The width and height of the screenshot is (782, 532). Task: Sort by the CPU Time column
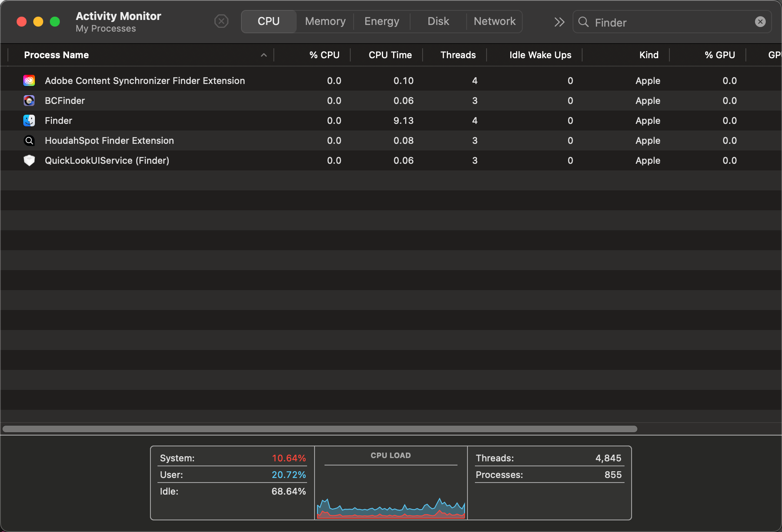[390, 55]
